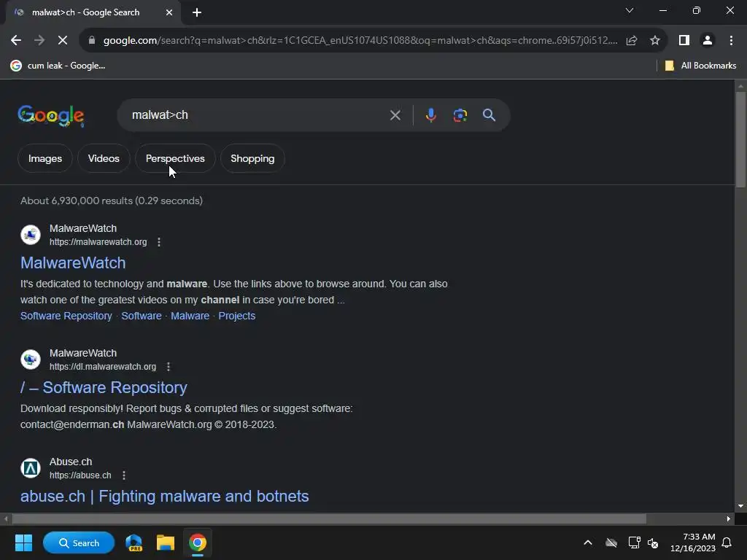Open the All Bookmarks folder

[x=700, y=66]
